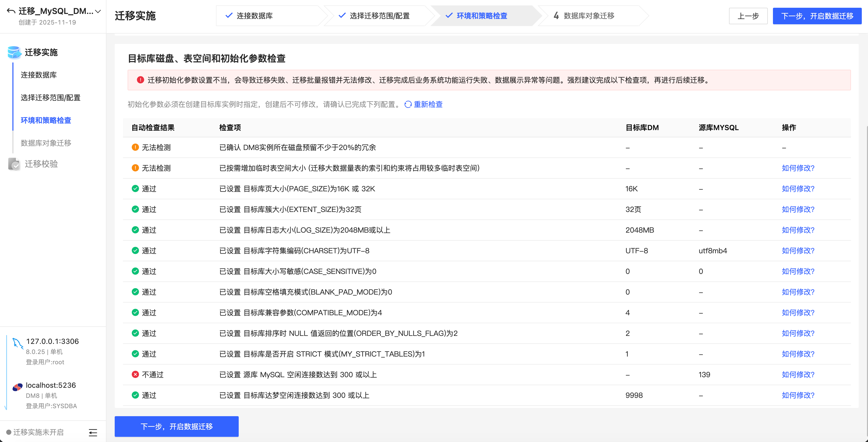Select the 数据库对象迁移 sidebar item
The image size is (868, 442).
46,143
